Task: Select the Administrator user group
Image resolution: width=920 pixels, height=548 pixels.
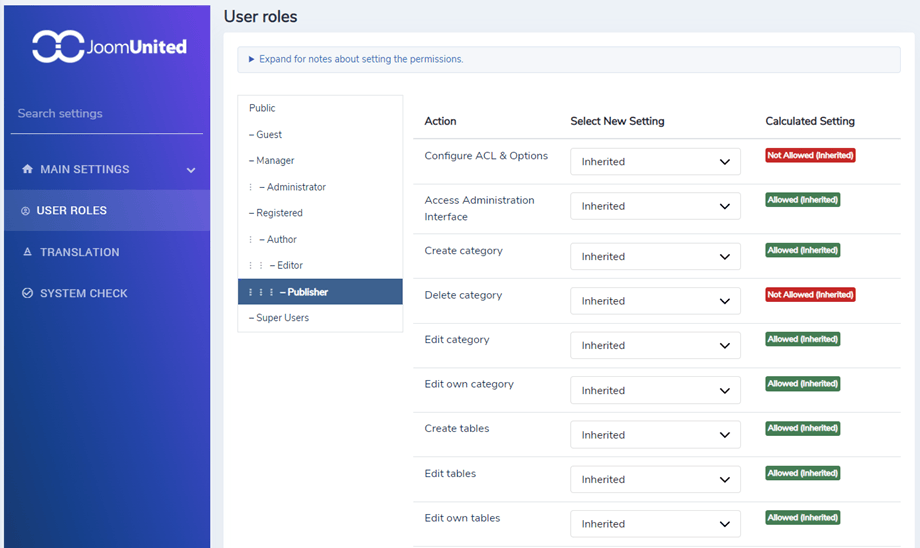Action: point(295,187)
